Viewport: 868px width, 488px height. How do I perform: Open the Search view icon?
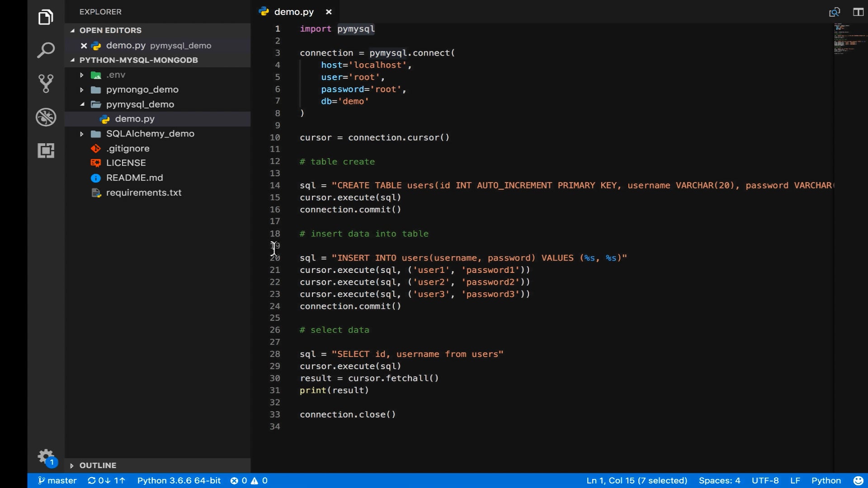coord(46,50)
